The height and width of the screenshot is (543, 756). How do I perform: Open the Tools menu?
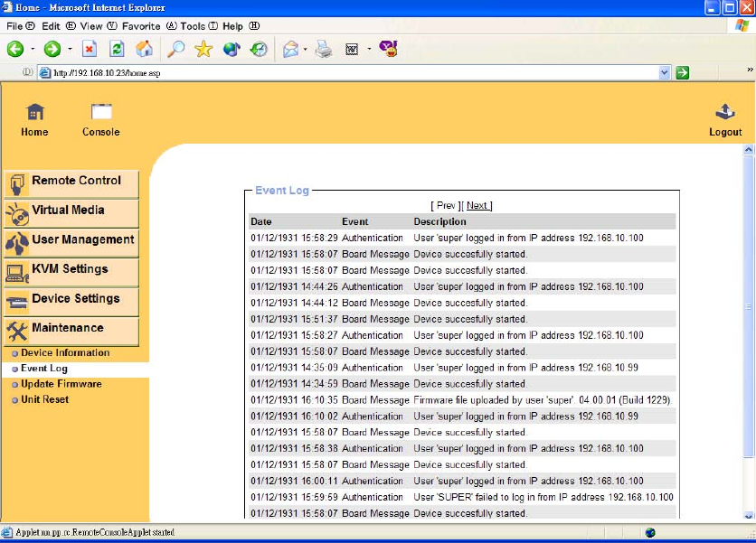(192, 26)
